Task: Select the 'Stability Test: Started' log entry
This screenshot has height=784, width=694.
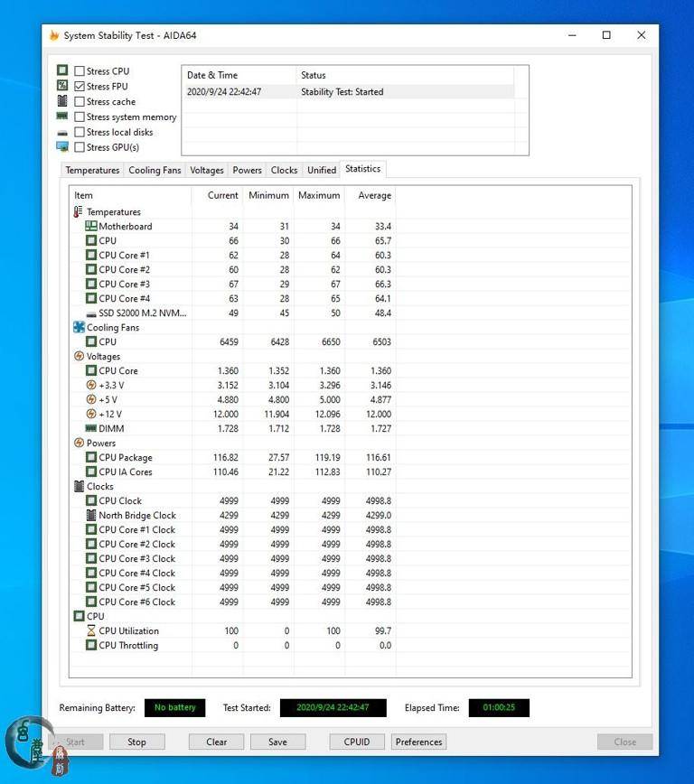Action: [349, 92]
